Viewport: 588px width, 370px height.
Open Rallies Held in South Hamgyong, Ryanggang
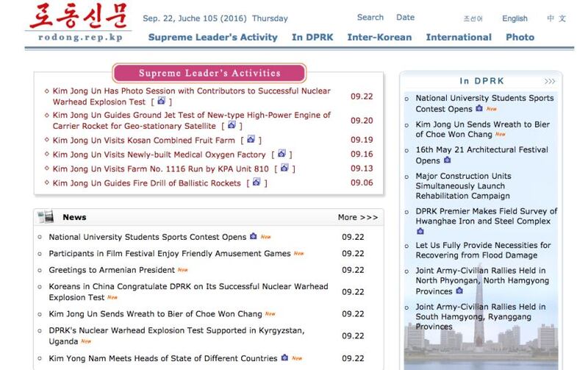481,316
